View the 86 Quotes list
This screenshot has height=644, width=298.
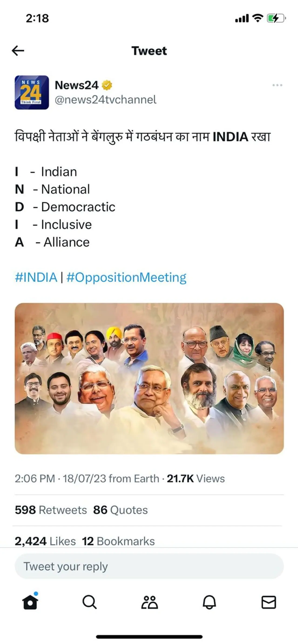click(x=120, y=510)
